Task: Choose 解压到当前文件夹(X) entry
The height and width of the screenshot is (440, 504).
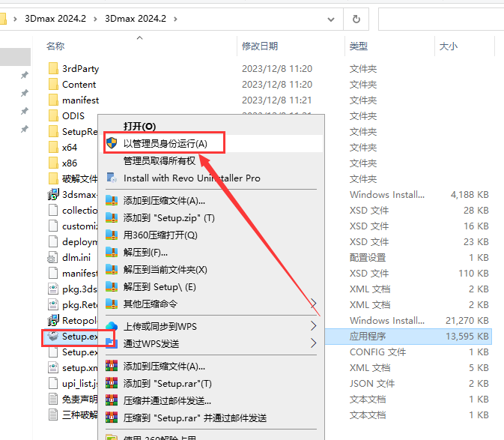Action: coord(166,270)
